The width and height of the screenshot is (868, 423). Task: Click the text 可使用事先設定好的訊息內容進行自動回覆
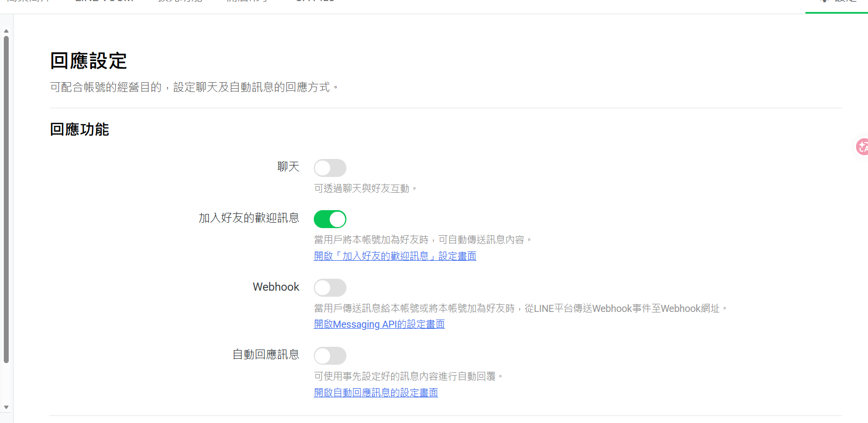tap(409, 376)
